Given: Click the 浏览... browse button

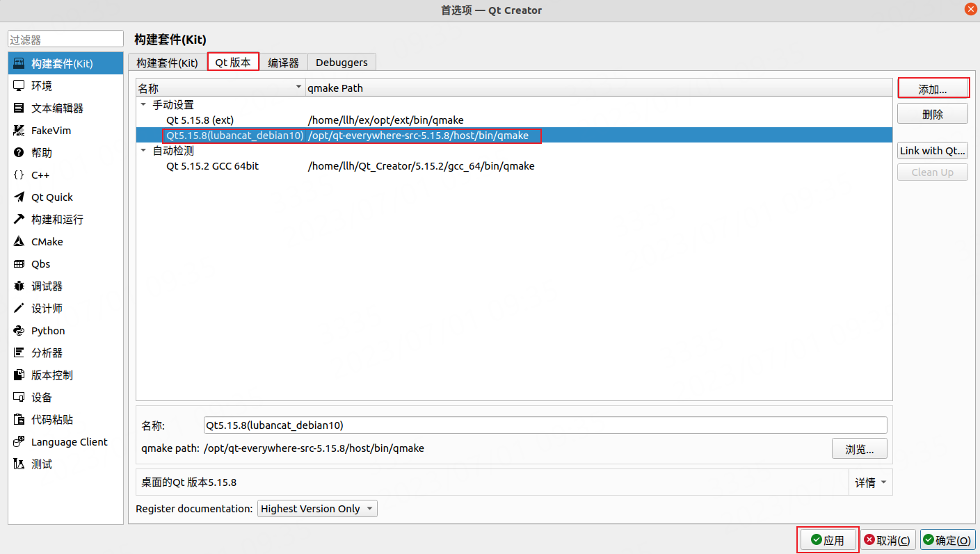Looking at the screenshot, I should pos(860,449).
